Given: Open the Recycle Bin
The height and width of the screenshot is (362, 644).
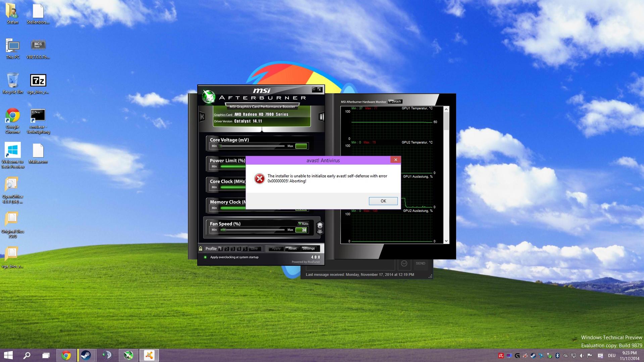Looking at the screenshot, I should (x=12, y=84).
